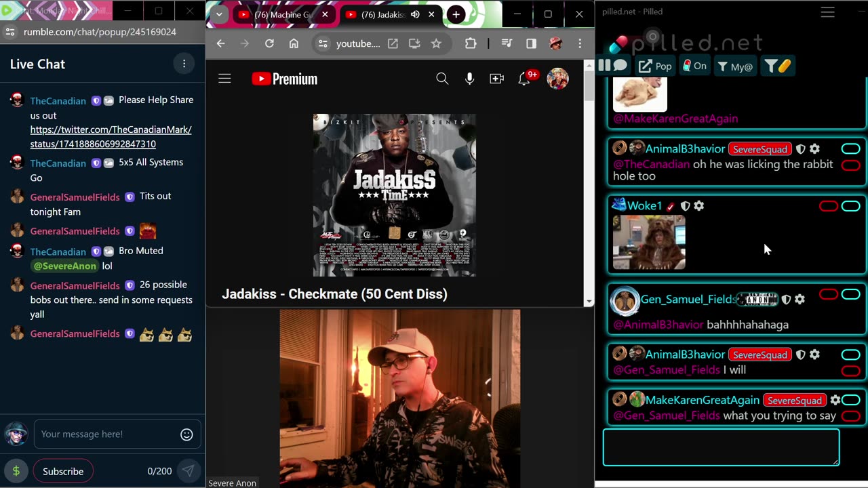The image size is (868, 488).
Task: Open emoji picker in Rumble chat
Action: [x=186, y=434]
